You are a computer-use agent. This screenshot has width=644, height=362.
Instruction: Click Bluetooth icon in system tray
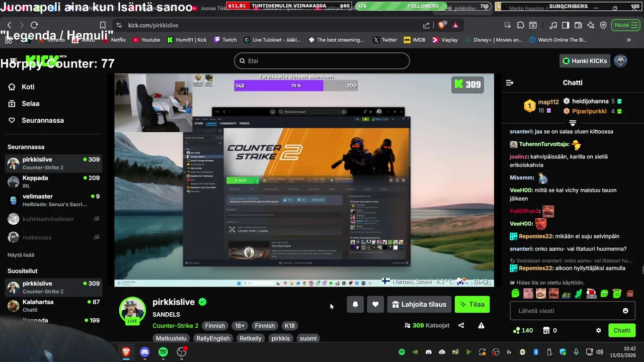tap(536, 352)
